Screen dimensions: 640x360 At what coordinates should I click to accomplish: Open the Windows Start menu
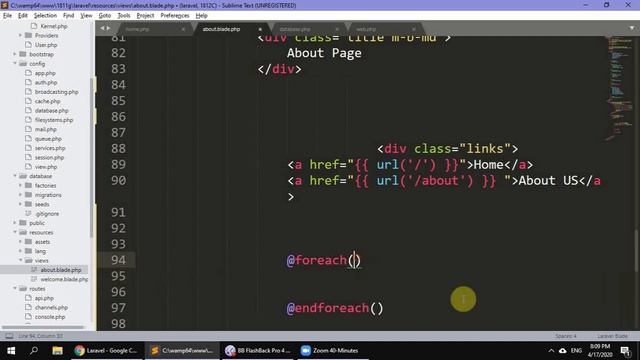[11, 351]
